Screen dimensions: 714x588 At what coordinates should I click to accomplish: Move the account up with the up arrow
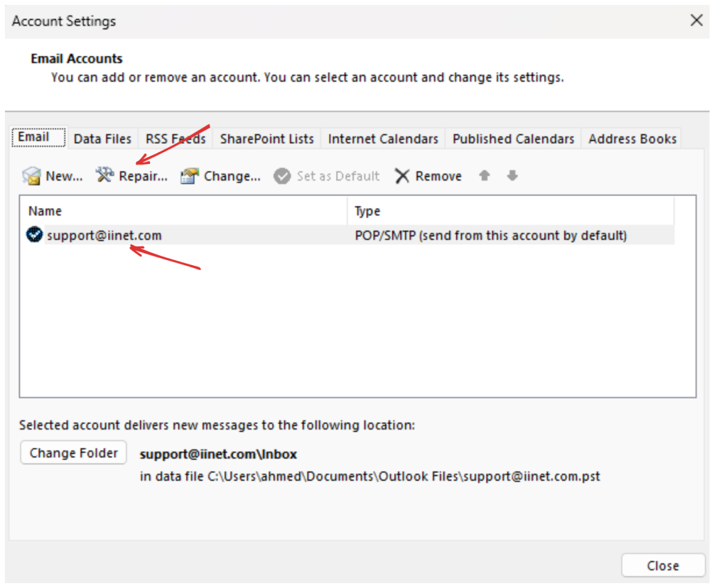484,176
